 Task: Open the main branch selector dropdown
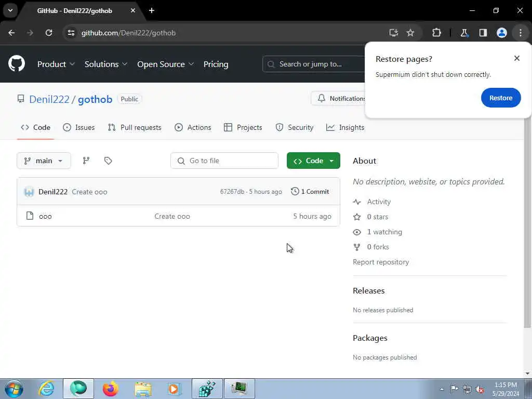tap(44, 161)
